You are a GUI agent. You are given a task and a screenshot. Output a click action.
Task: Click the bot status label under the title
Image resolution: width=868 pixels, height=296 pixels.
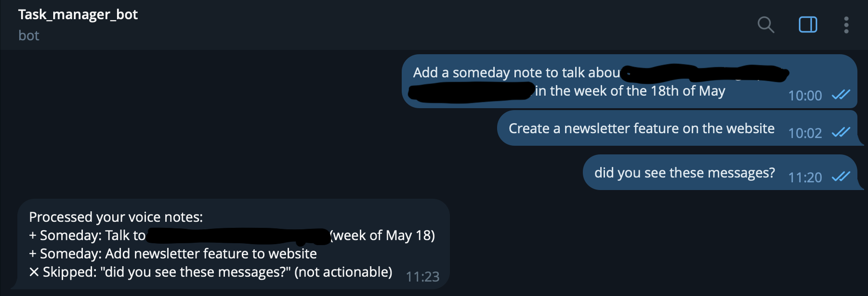coord(29,35)
